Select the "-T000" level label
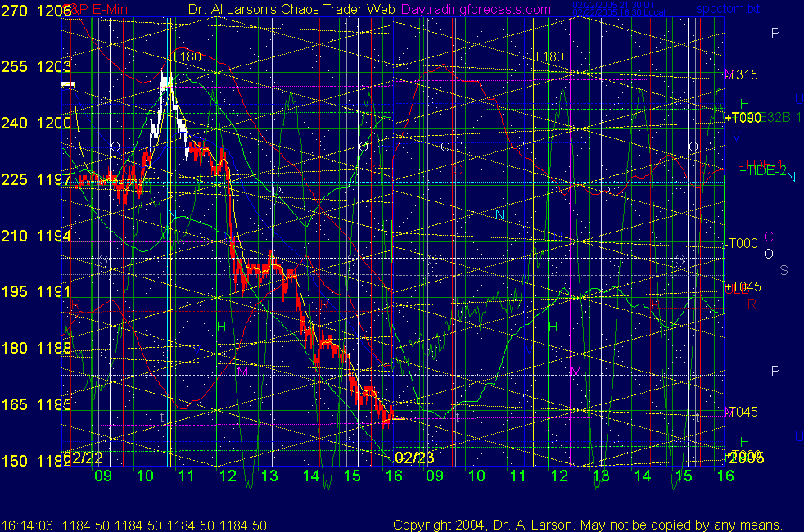The width and height of the screenshot is (804, 532). click(741, 243)
